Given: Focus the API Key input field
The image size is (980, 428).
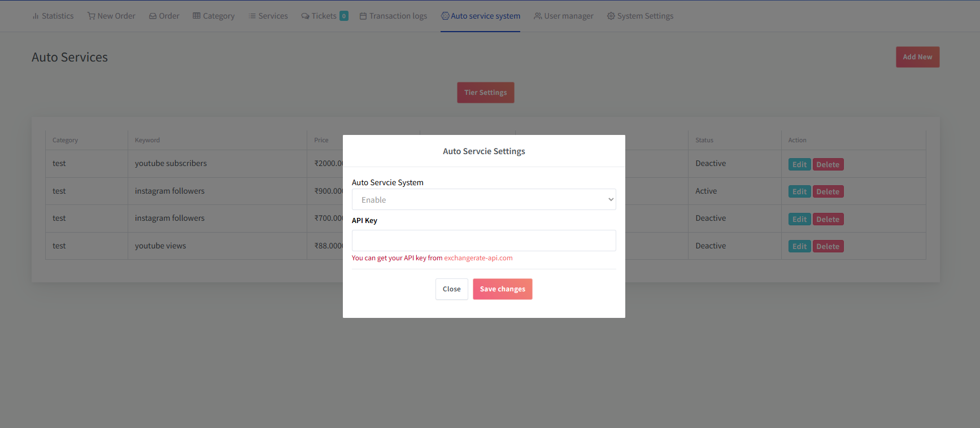Looking at the screenshot, I should (x=484, y=241).
